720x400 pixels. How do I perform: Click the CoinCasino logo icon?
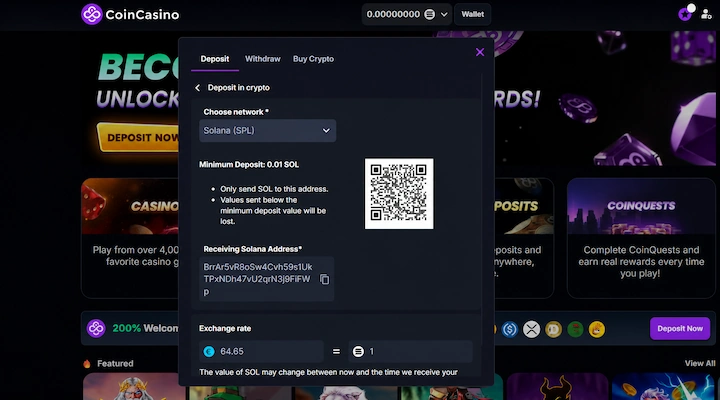tap(91, 14)
